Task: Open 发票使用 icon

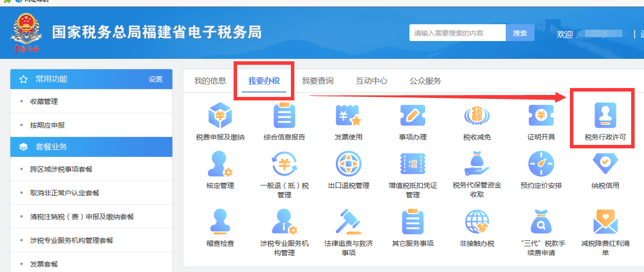Action: pyautogui.click(x=349, y=116)
